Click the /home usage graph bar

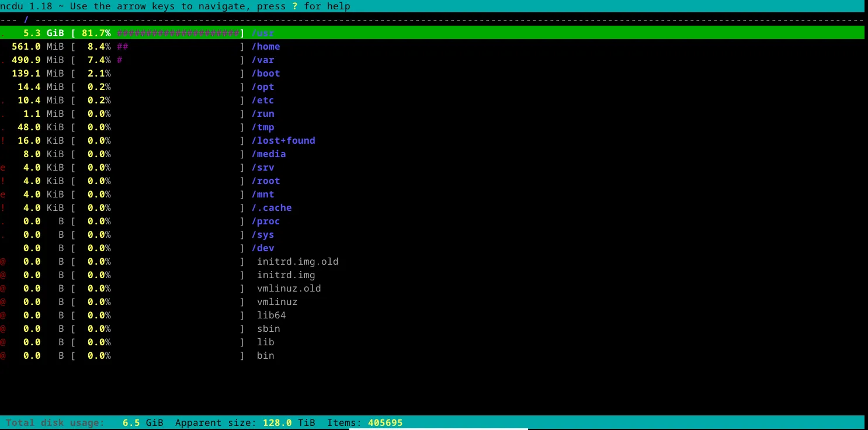tap(123, 47)
